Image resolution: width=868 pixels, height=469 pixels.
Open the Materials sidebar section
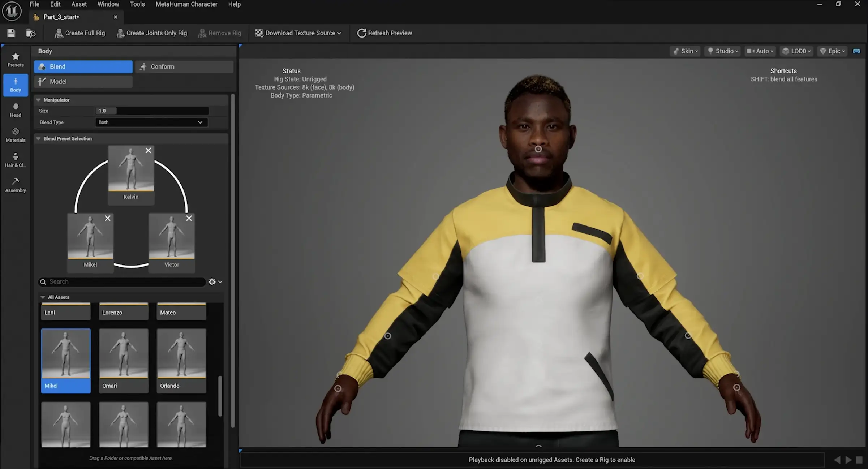coord(16,135)
